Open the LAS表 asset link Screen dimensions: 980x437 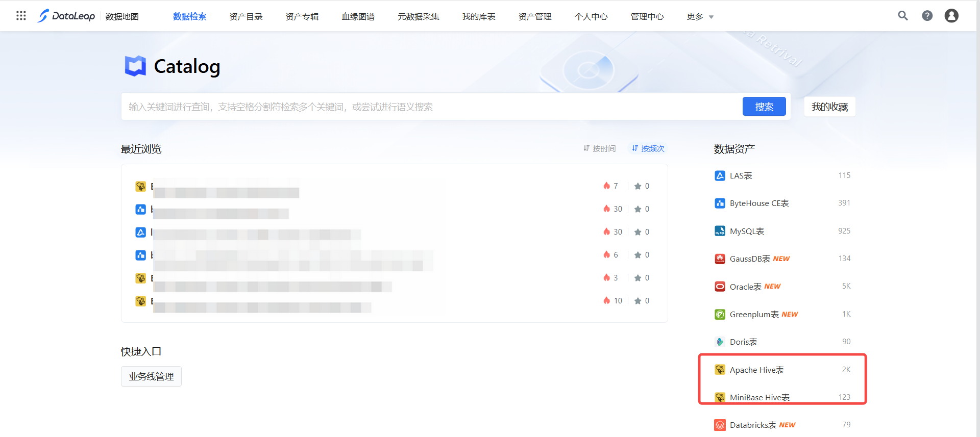(741, 176)
